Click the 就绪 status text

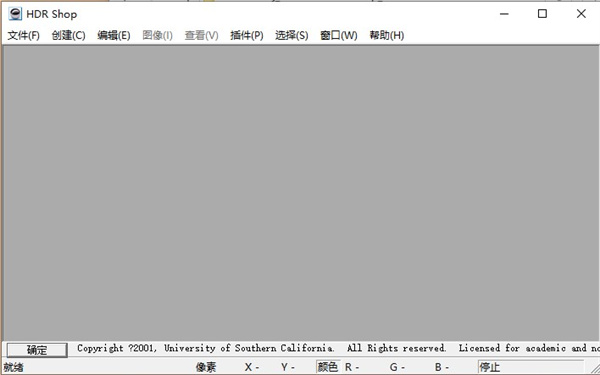coord(14,367)
